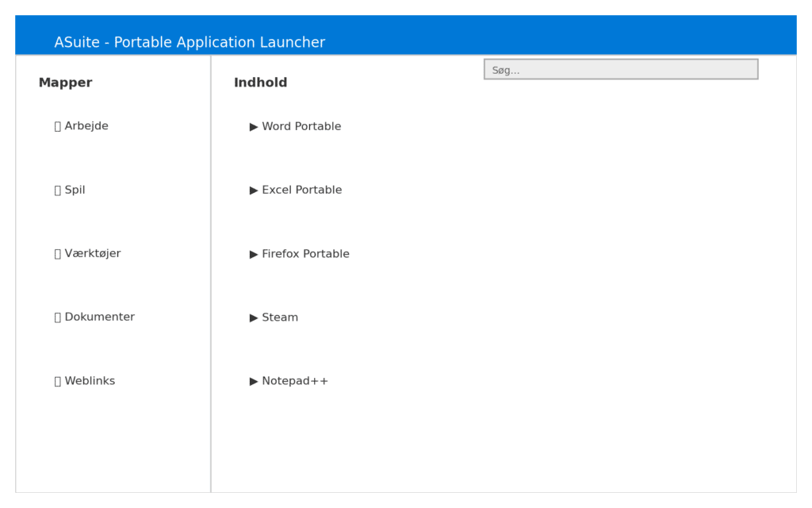This screenshot has width=812, height=508.
Task: Click the ASuite title bar text
Action: pyautogui.click(x=190, y=42)
